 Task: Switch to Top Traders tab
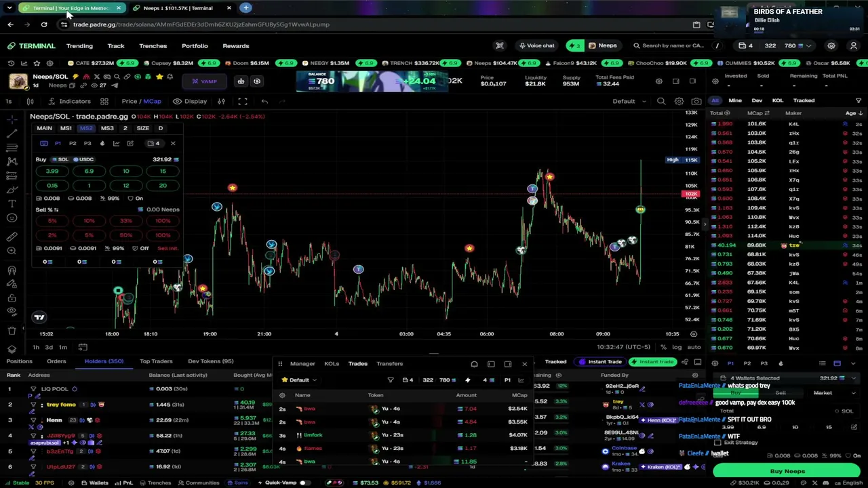156,361
